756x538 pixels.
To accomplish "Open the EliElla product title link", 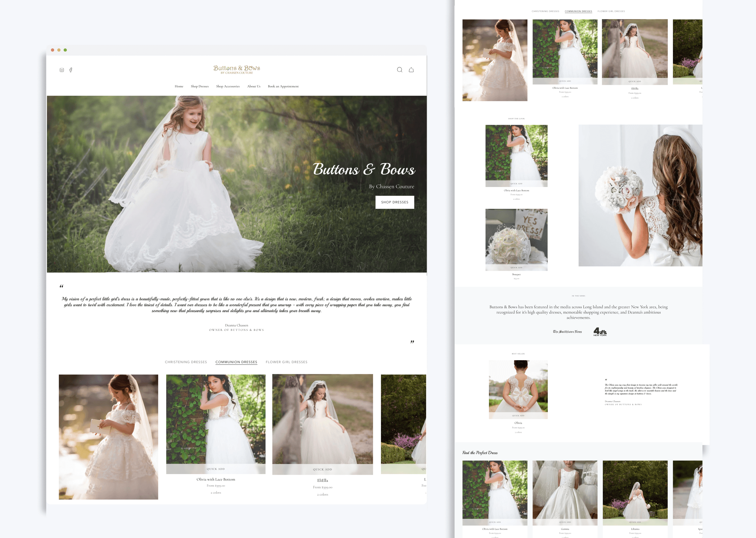I will 322,481.
